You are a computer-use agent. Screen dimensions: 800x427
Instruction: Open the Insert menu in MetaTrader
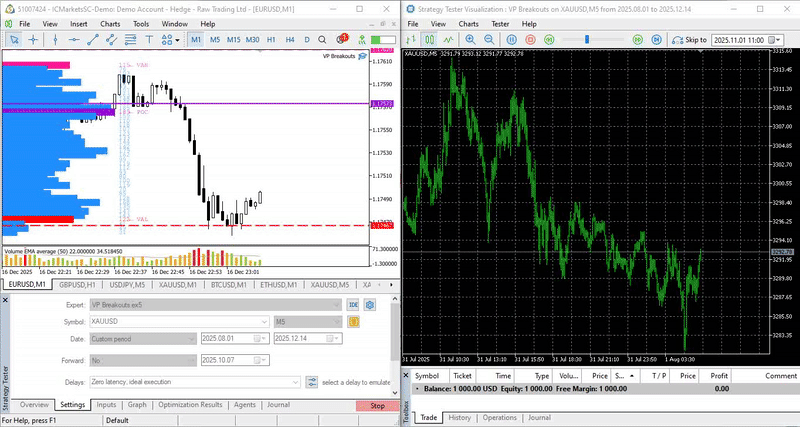[x=79, y=24]
